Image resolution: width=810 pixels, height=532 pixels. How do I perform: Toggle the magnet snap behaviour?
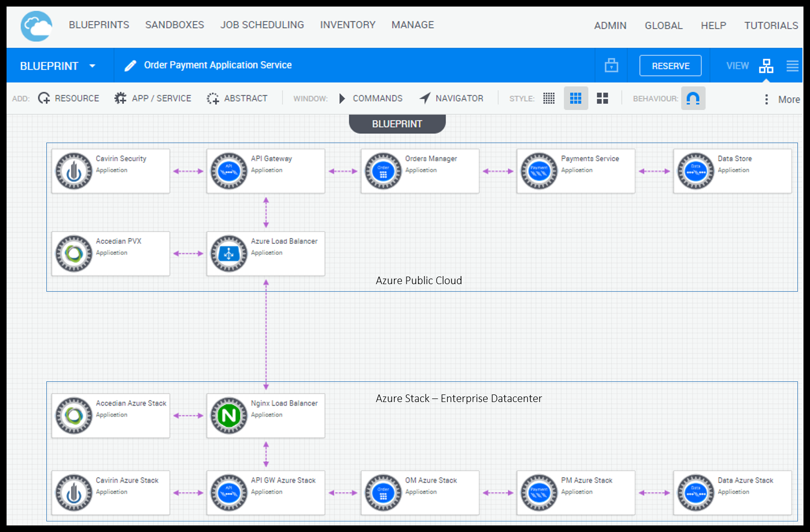(x=693, y=98)
